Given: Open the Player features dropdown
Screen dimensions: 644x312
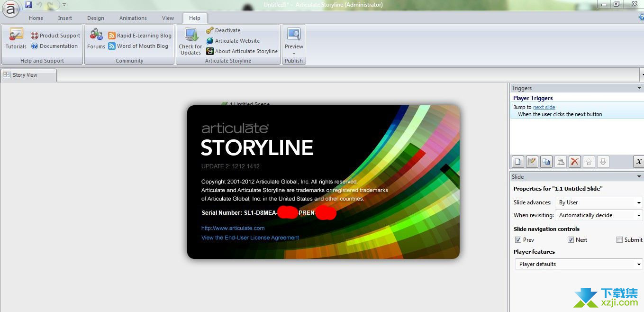Looking at the screenshot, I should [579, 264].
